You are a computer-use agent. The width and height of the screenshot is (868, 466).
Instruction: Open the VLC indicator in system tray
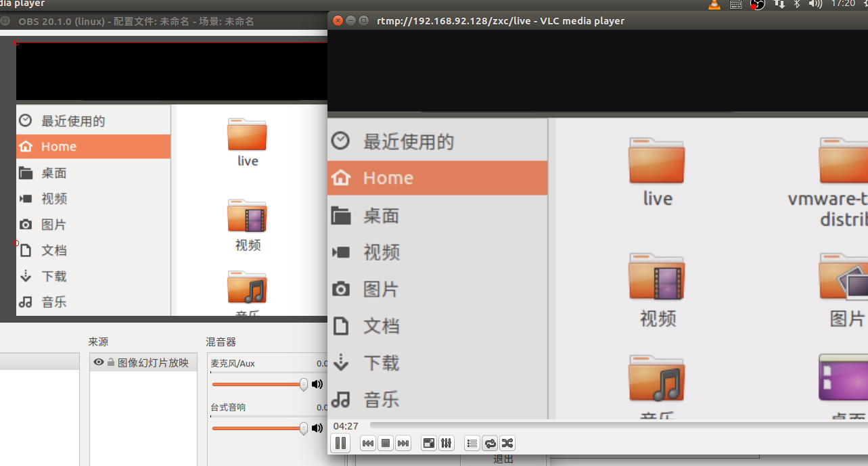click(x=714, y=4)
